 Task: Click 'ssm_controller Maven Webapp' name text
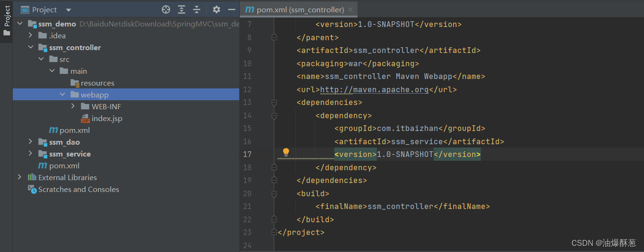389,76
